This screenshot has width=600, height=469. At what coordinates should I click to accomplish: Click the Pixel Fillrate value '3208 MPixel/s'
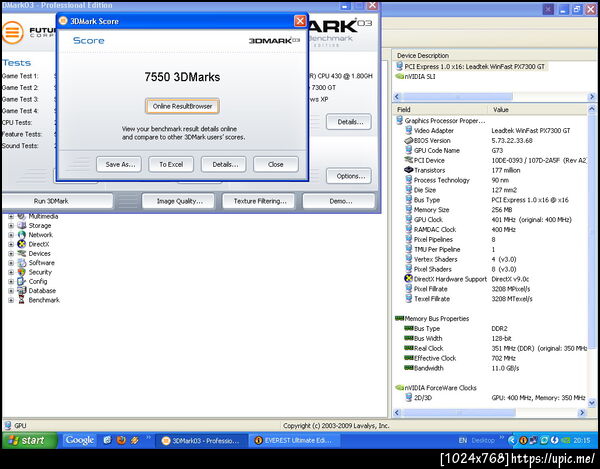tap(510, 289)
